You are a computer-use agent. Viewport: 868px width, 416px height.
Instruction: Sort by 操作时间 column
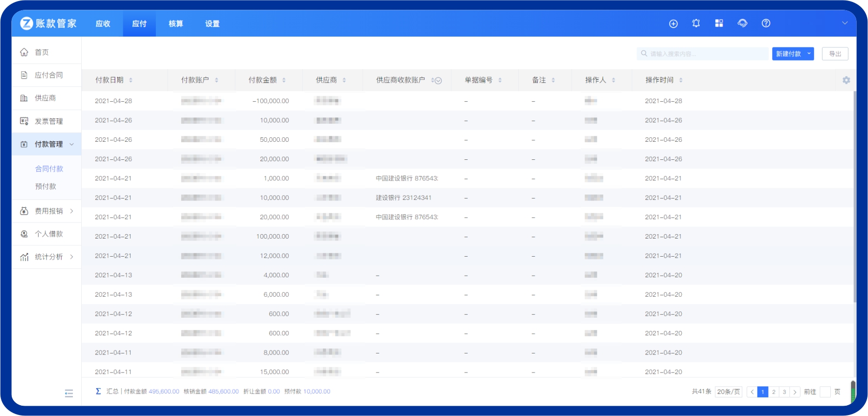point(681,80)
